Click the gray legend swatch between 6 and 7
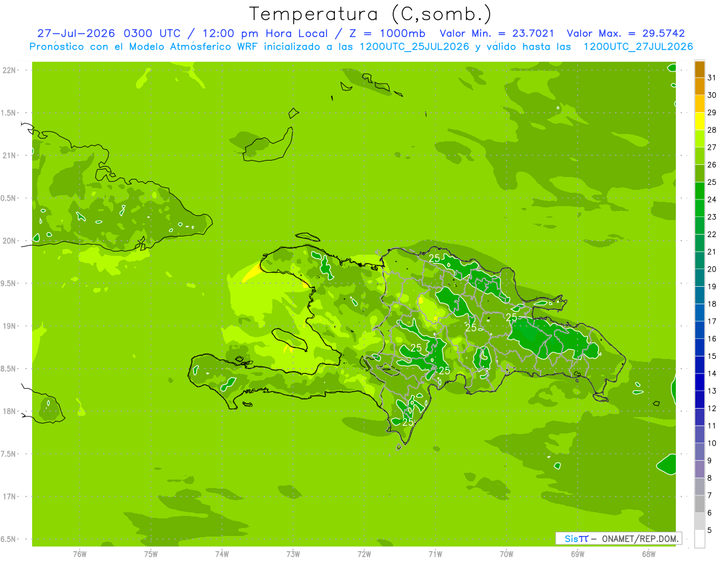Image resolution: width=728 pixels, height=562 pixels. [x=699, y=504]
